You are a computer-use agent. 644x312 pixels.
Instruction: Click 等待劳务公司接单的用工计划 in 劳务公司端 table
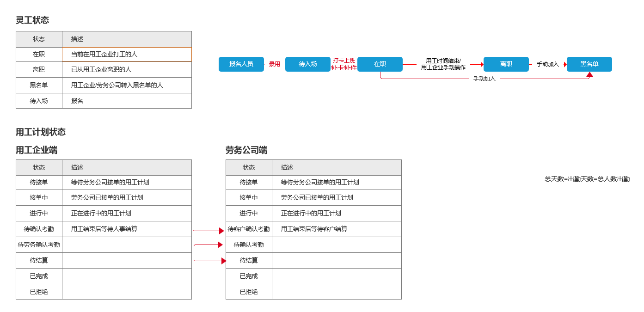(337, 183)
